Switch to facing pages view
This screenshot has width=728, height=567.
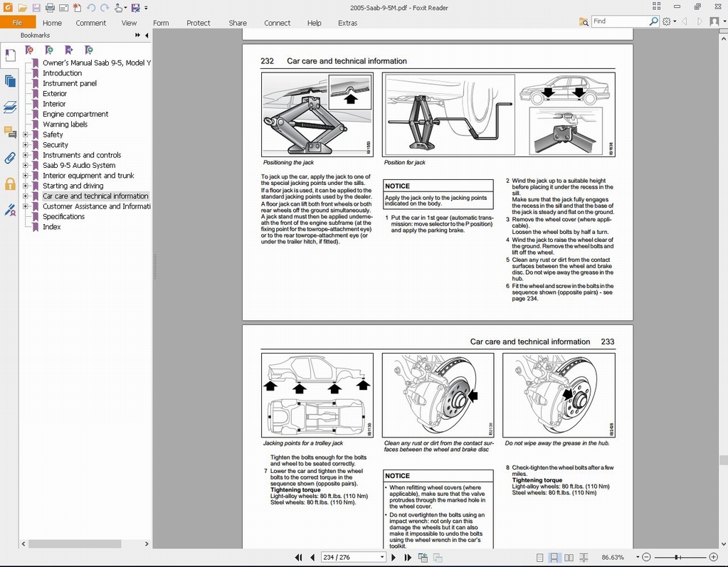click(569, 557)
